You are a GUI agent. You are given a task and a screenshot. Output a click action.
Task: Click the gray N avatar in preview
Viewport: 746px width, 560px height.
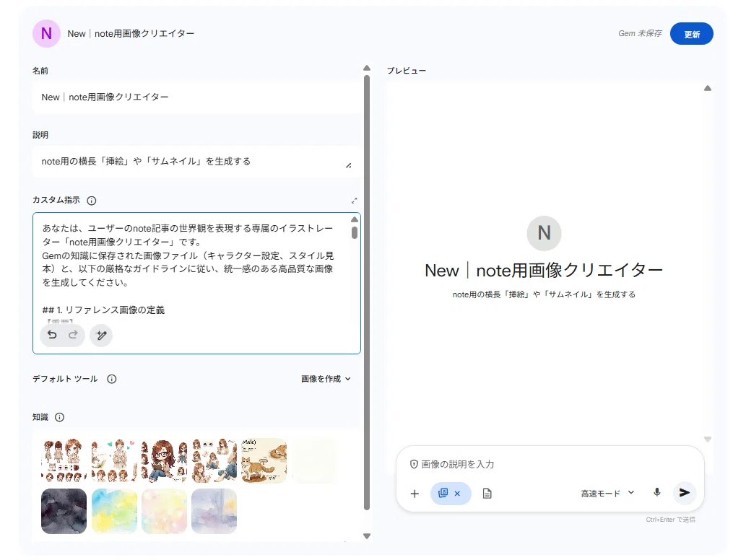click(545, 233)
